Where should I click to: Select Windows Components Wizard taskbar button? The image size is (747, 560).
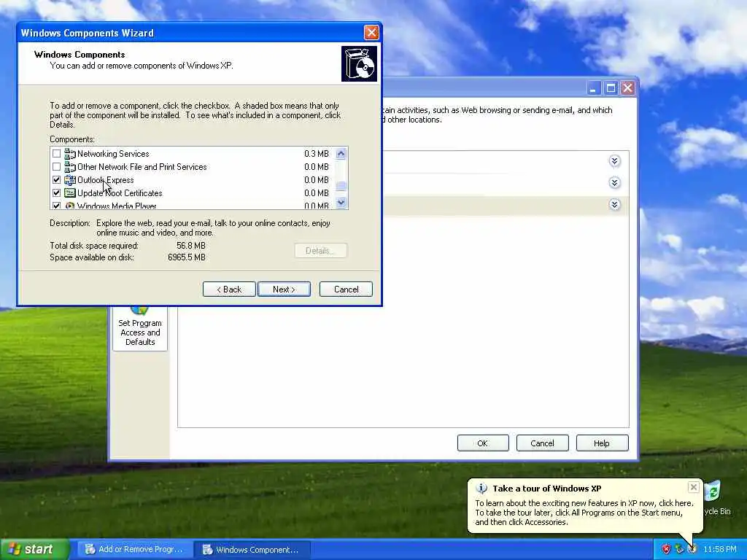tap(252, 550)
